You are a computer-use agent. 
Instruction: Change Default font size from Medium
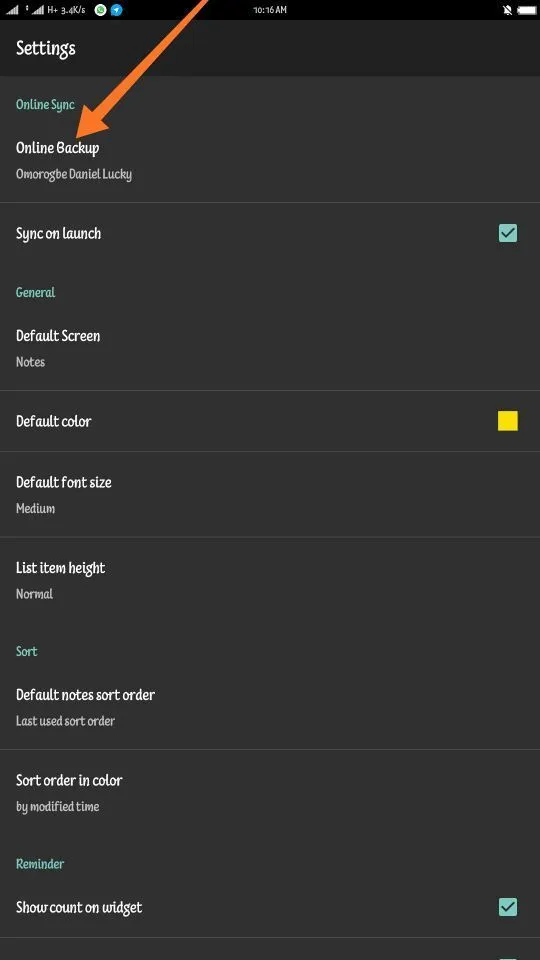point(270,495)
